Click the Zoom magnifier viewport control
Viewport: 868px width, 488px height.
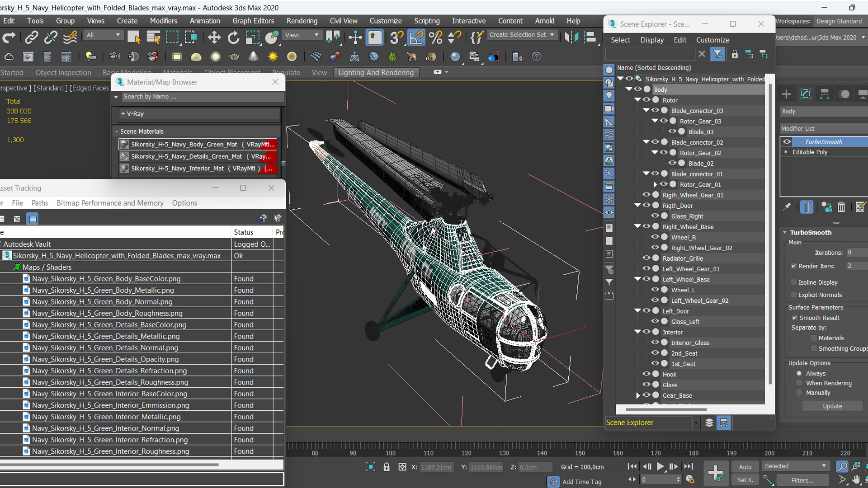pos(842,466)
